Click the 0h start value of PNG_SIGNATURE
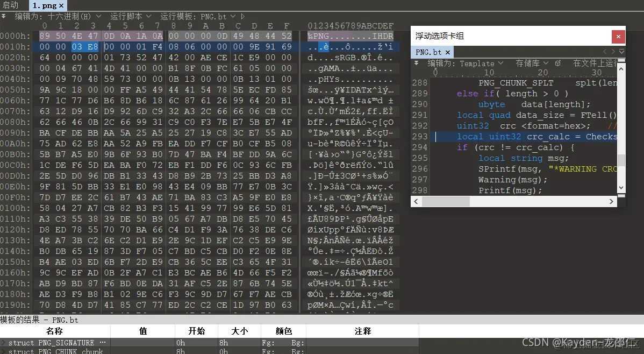 (x=181, y=343)
